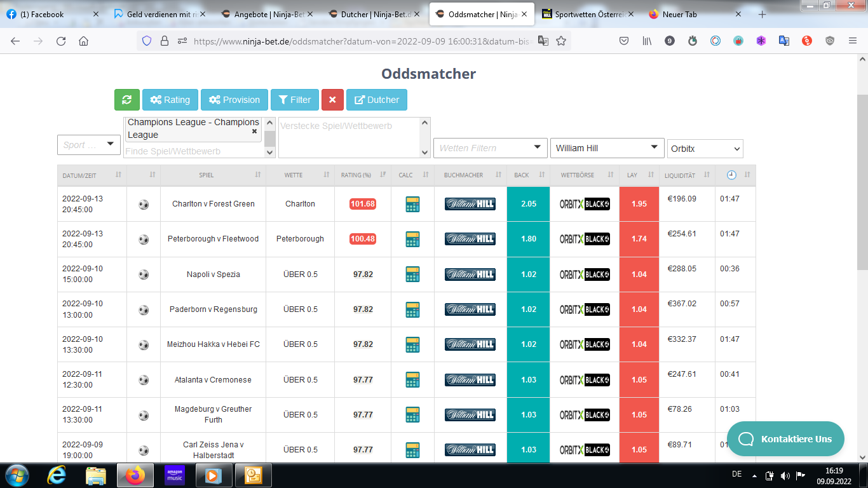Click the soccer ball icon in Napoli row
The image size is (868, 488).
[x=144, y=274]
